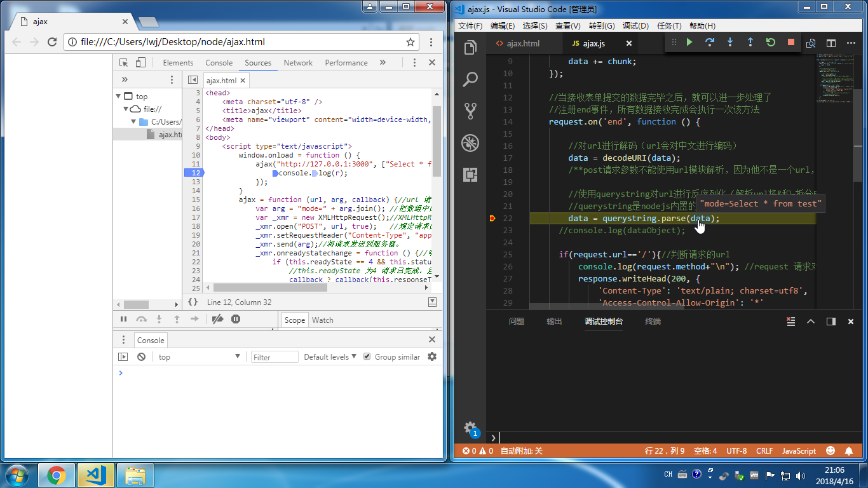This screenshot has height=488, width=868.
Task: Open the Extensions view in VS Code
Action: (x=470, y=174)
